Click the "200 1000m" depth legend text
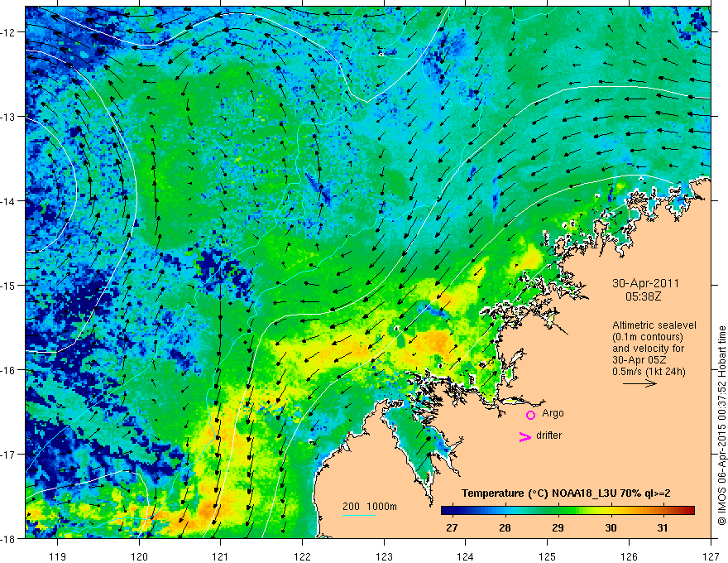The image size is (728, 563). pos(370,507)
